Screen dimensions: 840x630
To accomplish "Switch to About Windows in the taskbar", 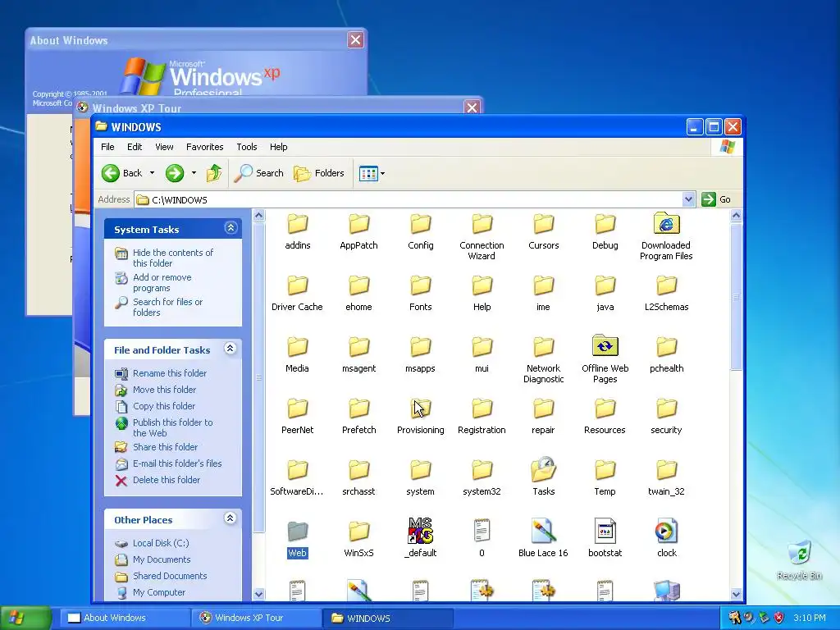I will point(125,618).
